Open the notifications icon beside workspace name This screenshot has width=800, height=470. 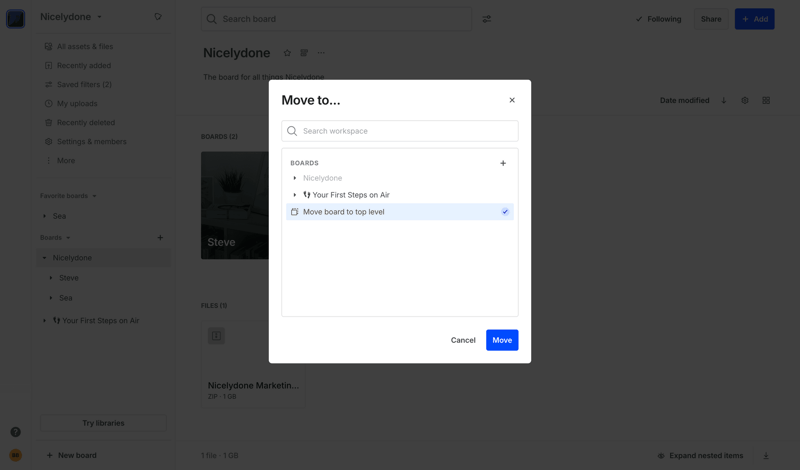coord(158,17)
